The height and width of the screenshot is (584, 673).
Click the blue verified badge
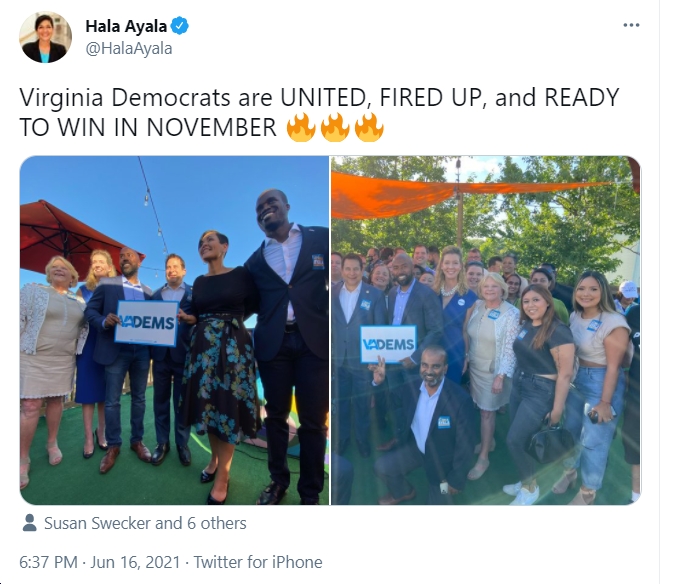click(x=179, y=26)
